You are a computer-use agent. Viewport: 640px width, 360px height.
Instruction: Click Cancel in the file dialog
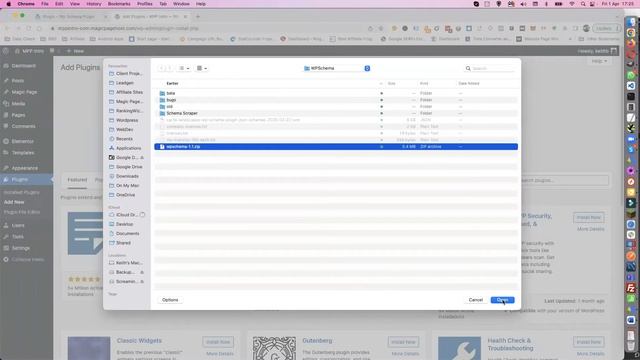pos(476,300)
